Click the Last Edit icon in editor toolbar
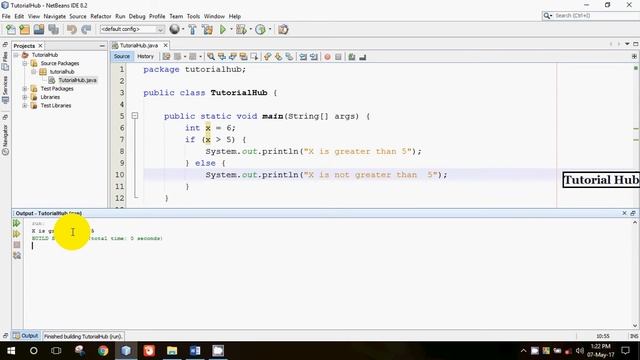The height and width of the screenshot is (360, 640). pyautogui.click(x=166, y=57)
